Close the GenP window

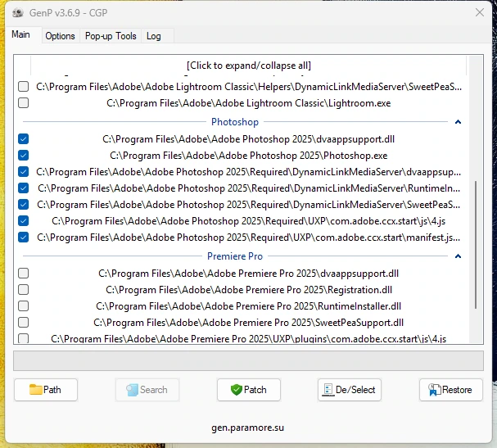click(479, 12)
